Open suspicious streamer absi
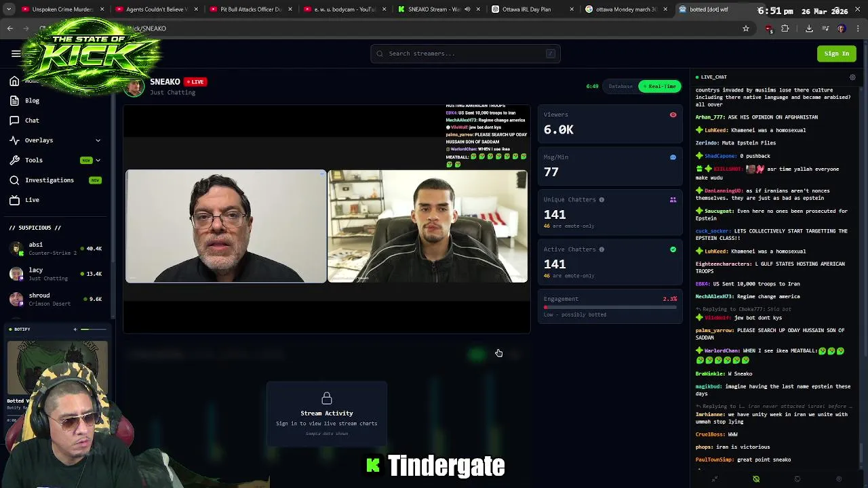Screen dimensions: 868x488 56,249
